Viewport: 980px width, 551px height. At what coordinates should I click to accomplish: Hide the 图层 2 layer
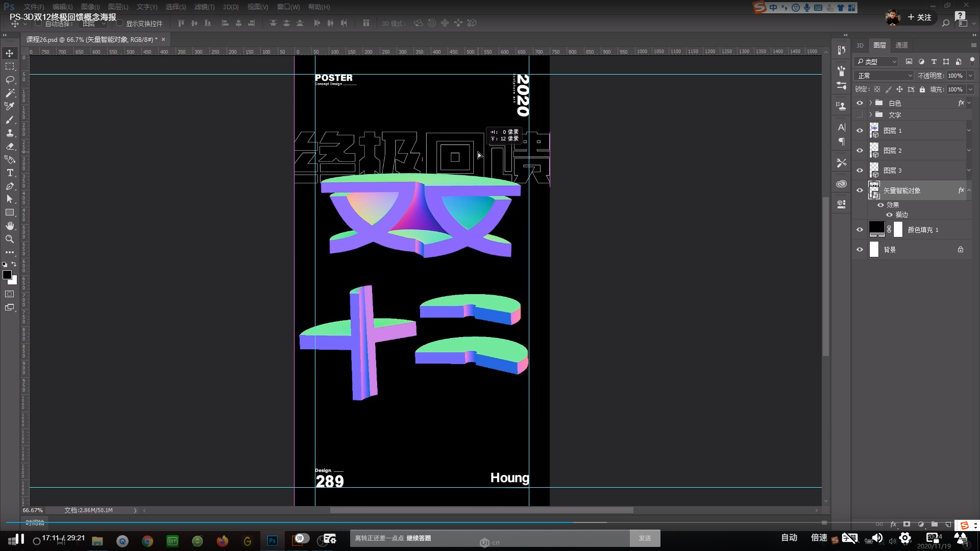860,151
